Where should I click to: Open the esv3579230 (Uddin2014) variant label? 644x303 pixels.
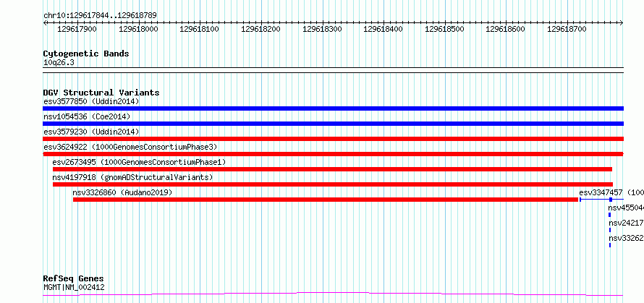91,132
